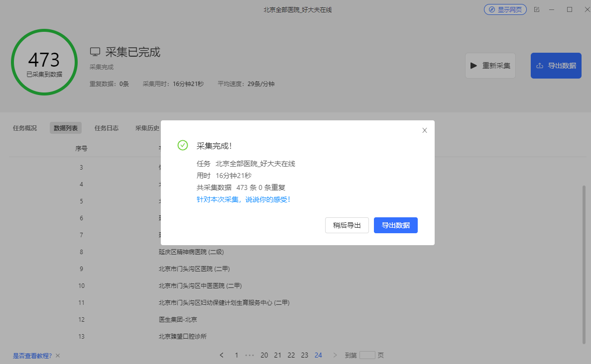This screenshot has height=364, width=591.
Task: Jump to page 20
Action: [264, 355]
